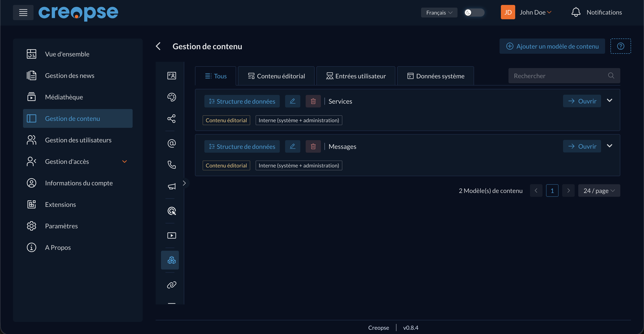Click Contenu éditorial tag under Messages
The width and height of the screenshot is (644, 334).
pos(226,166)
